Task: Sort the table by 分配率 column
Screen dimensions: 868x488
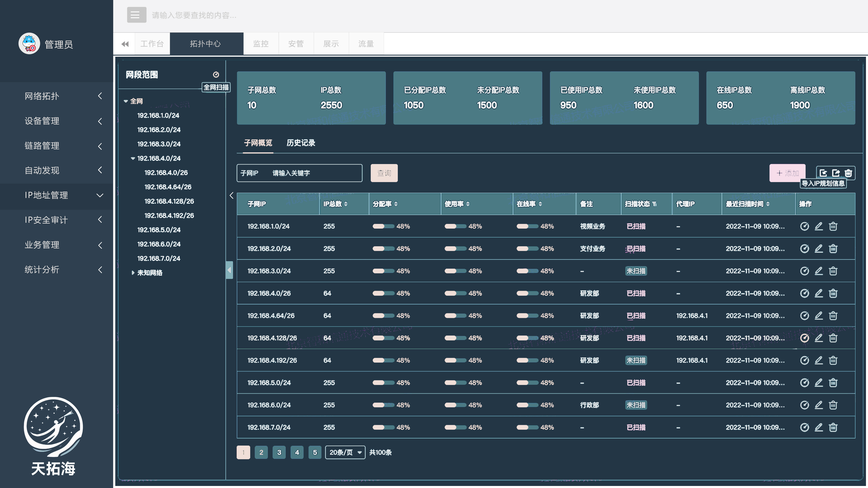Action: coord(396,204)
